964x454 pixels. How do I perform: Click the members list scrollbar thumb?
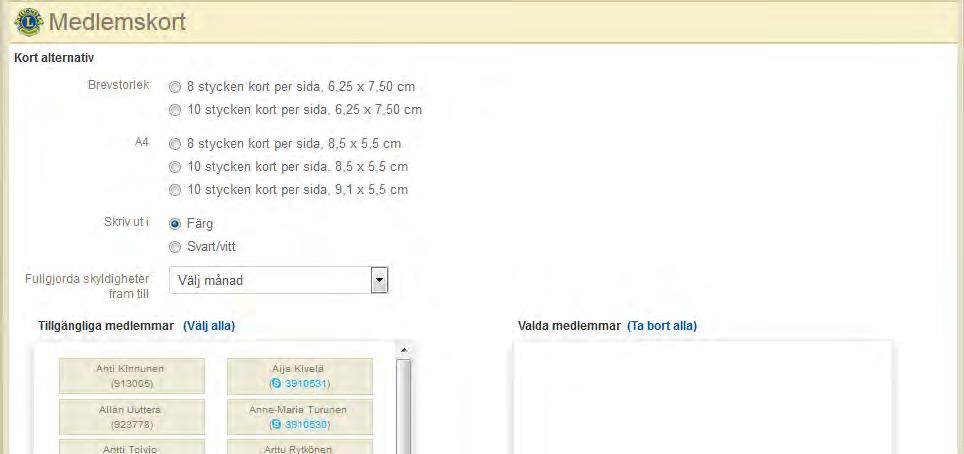click(x=404, y=407)
